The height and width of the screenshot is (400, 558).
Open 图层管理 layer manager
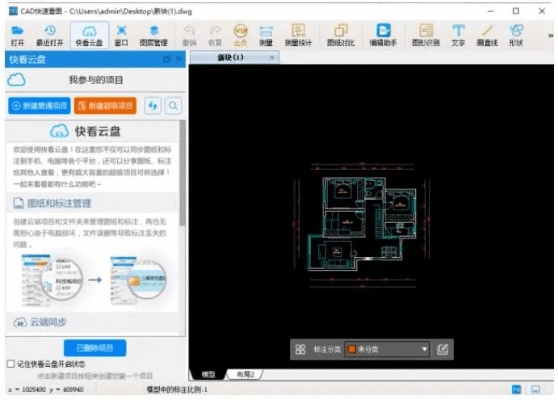[154, 35]
